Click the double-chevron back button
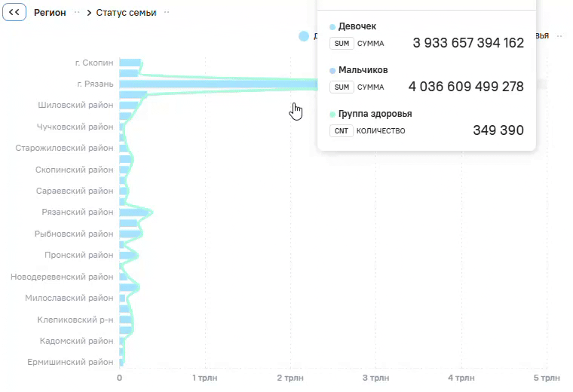The height and width of the screenshot is (392, 573). click(x=14, y=12)
